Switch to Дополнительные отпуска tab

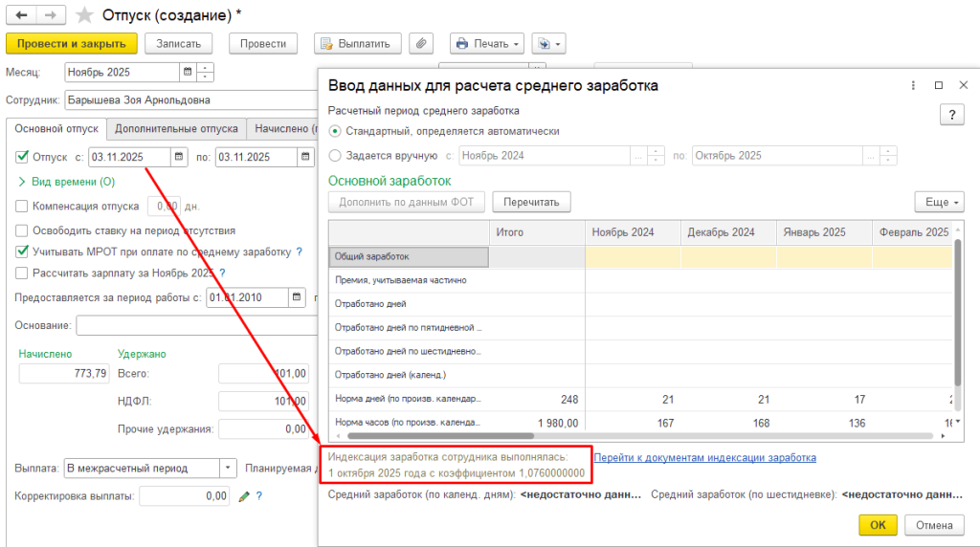tap(176, 129)
